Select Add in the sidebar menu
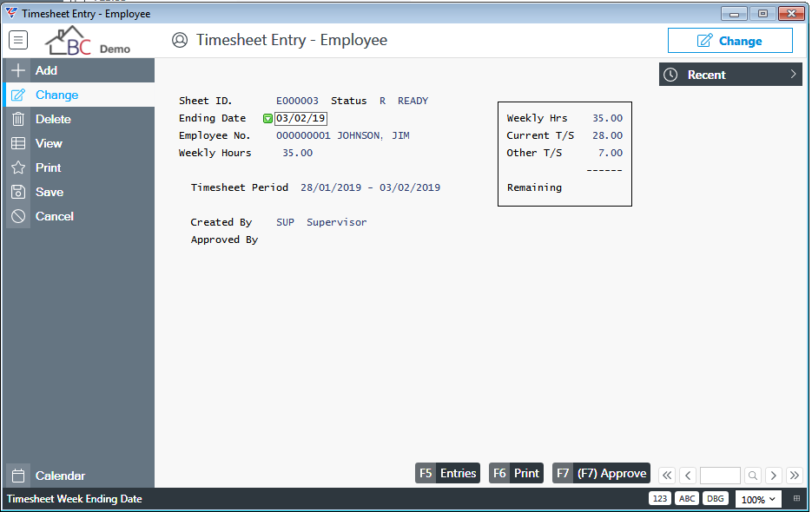This screenshot has width=812, height=512. (79, 70)
